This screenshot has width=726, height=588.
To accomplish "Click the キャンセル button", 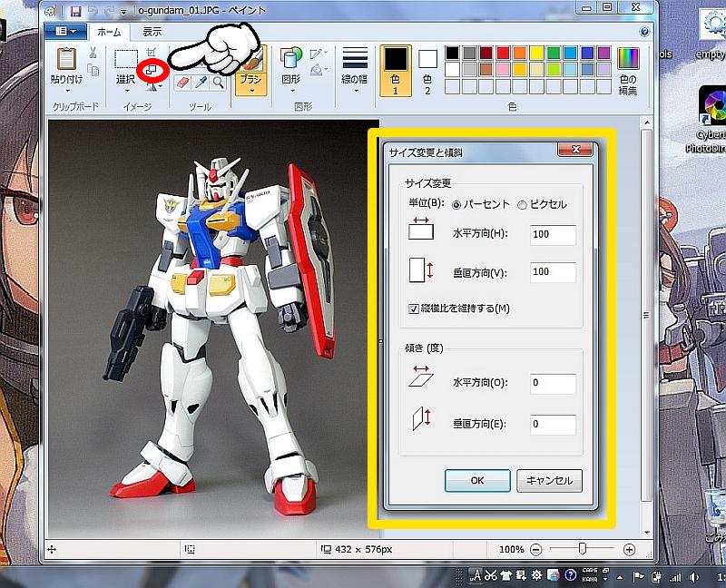I will 549,481.
